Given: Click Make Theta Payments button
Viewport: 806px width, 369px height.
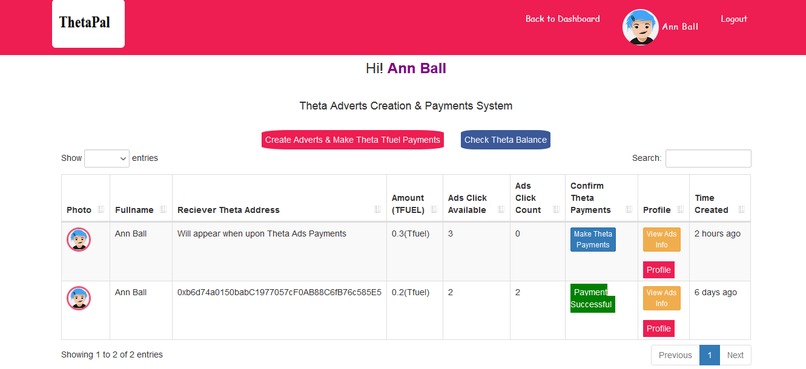Looking at the screenshot, I should point(593,239).
